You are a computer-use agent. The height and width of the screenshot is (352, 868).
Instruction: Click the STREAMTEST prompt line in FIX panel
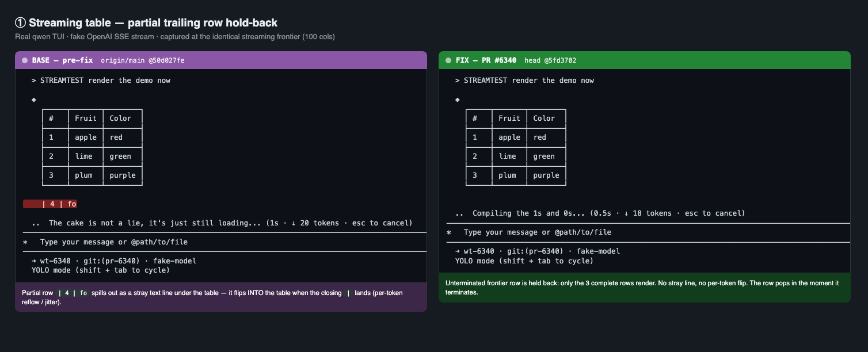click(525, 81)
